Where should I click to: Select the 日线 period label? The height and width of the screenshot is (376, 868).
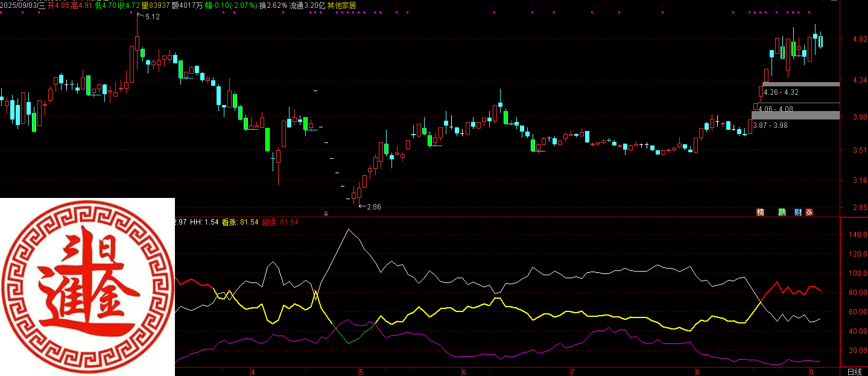coord(854,371)
